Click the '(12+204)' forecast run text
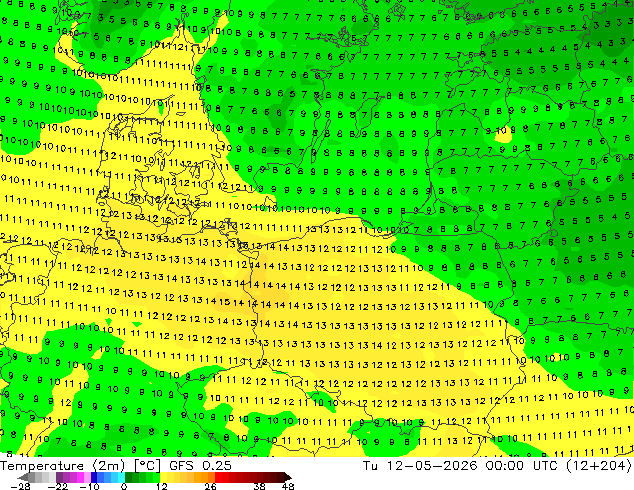 click(x=599, y=466)
